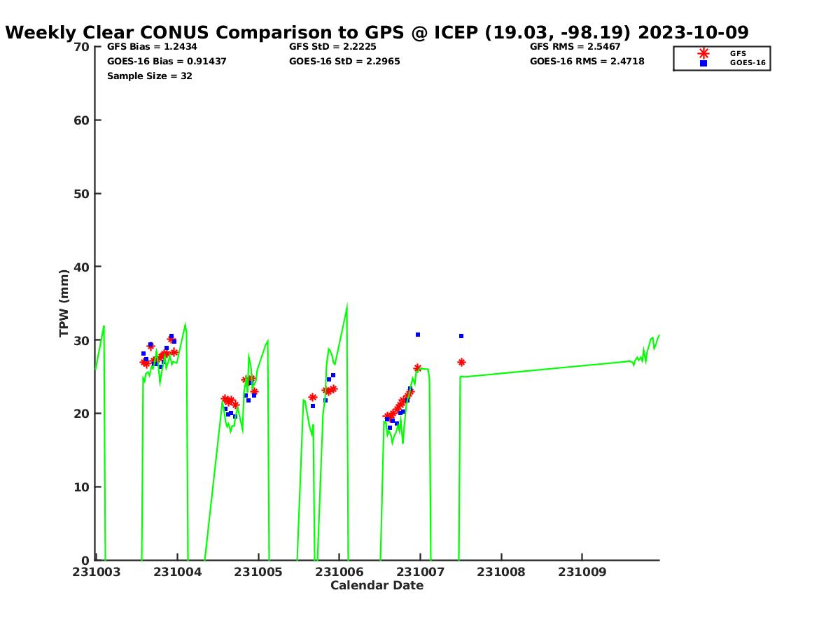Click the lone red asterisk near TPW 22 before 231006

point(313,397)
